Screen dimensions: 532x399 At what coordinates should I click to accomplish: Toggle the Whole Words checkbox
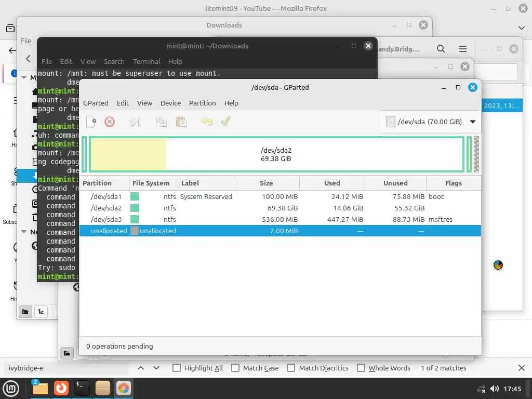click(361, 368)
